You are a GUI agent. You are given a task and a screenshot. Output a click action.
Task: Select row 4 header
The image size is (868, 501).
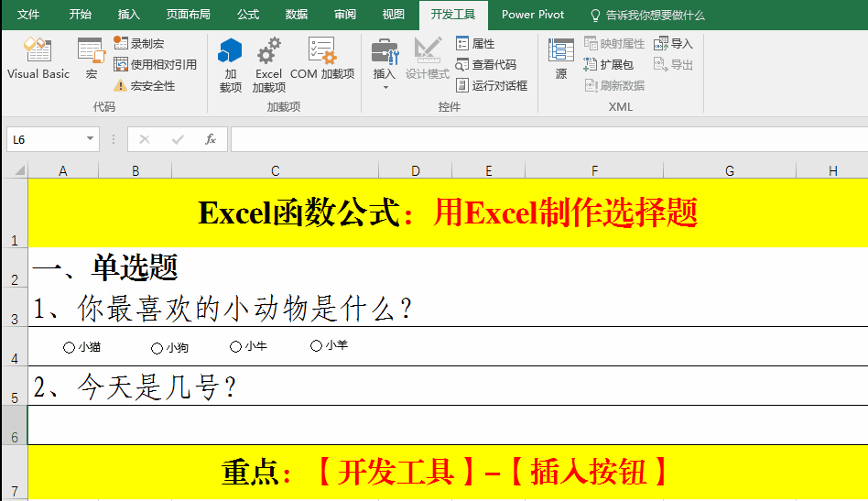pyautogui.click(x=15, y=346)
